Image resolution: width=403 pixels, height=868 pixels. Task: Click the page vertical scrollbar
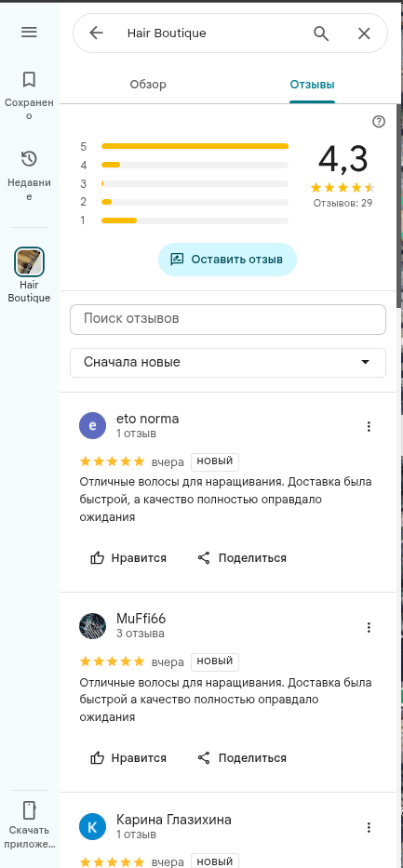[x=399, y=205]
